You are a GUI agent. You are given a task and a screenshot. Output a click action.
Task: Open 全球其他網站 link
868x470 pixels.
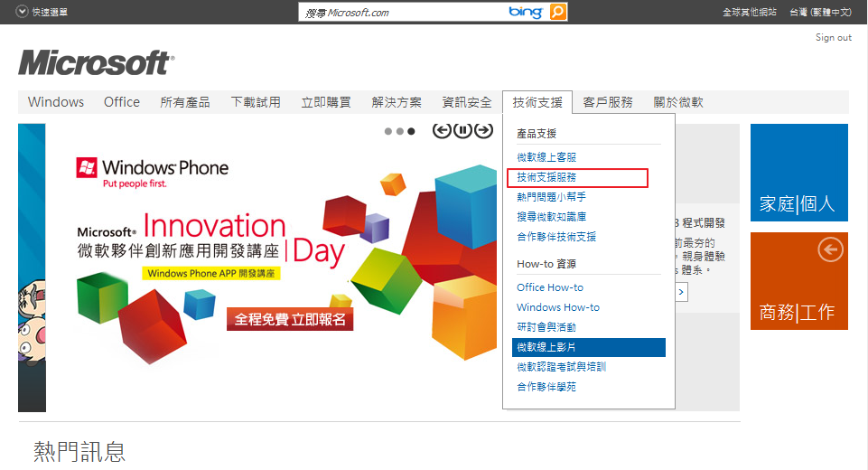(750, 12)
